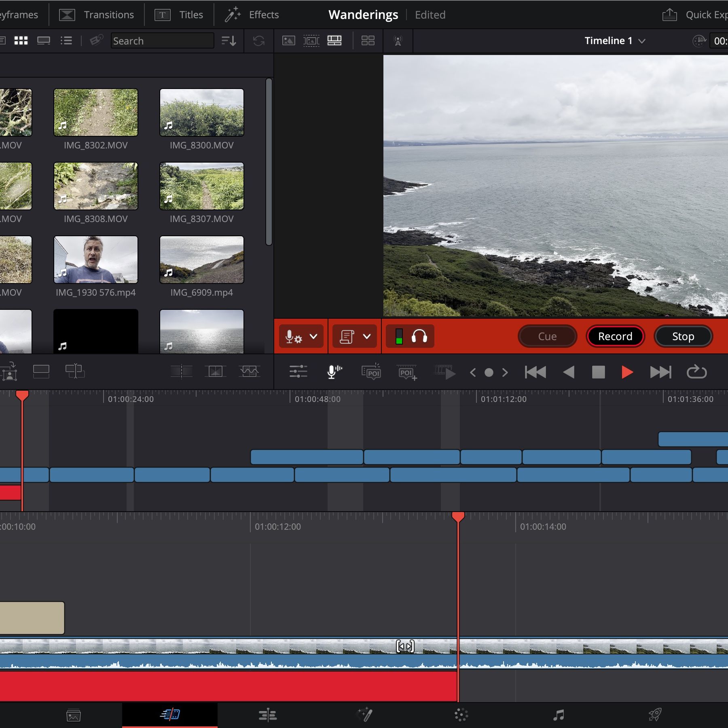Open the Deliver rocket page
728x728 pixels.
coord(655,715)
